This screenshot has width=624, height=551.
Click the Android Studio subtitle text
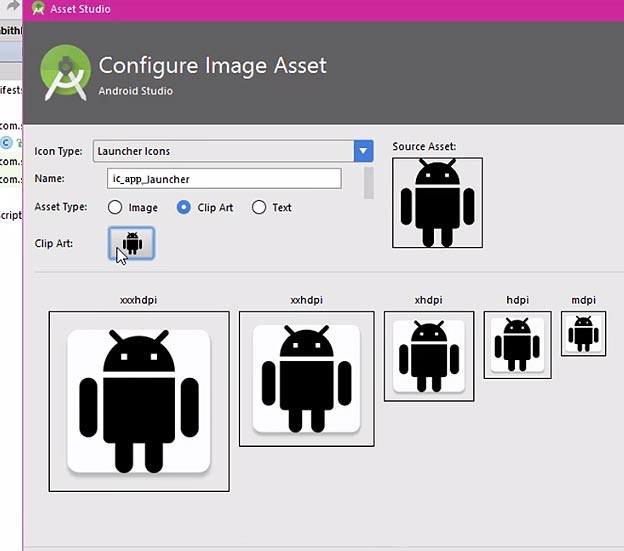pyautogui.click(x=136, y=91)
